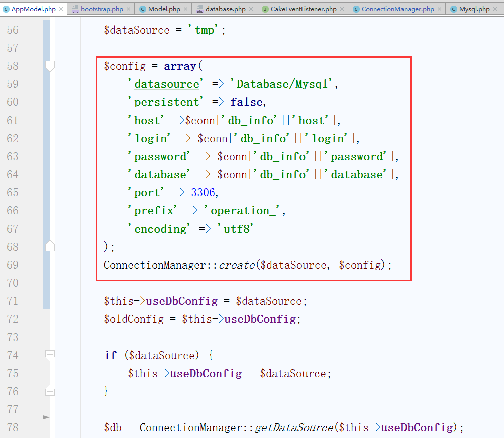Click the database.php PHP file icon
Viewport: 504px width, 438px height.
point(200,9)
